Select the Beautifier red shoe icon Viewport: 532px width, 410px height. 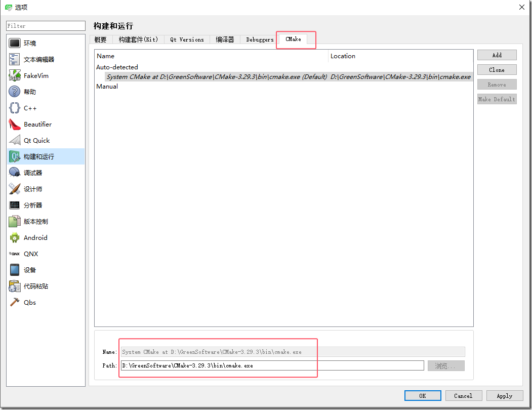tap(15, 124)
